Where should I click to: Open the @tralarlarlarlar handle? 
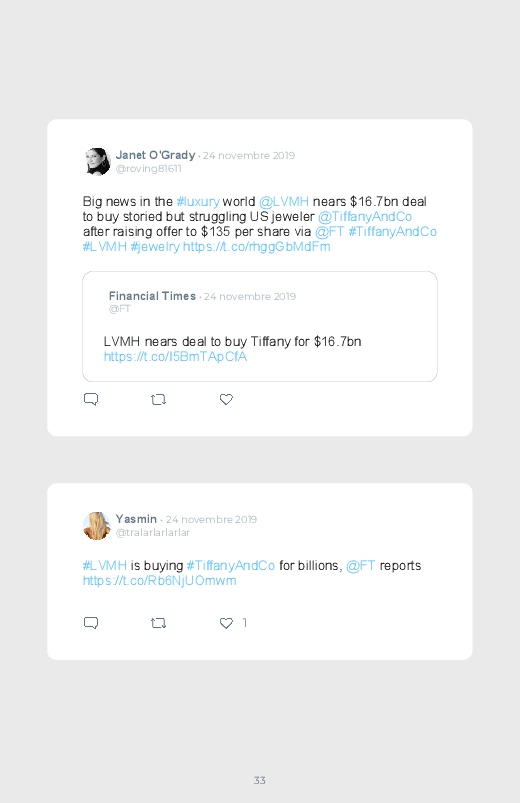pos(153,533)
